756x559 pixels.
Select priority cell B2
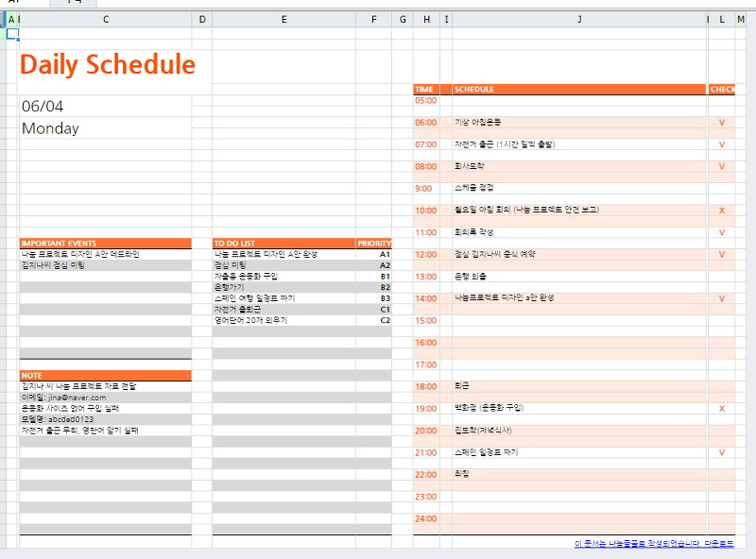coord(373,287)
